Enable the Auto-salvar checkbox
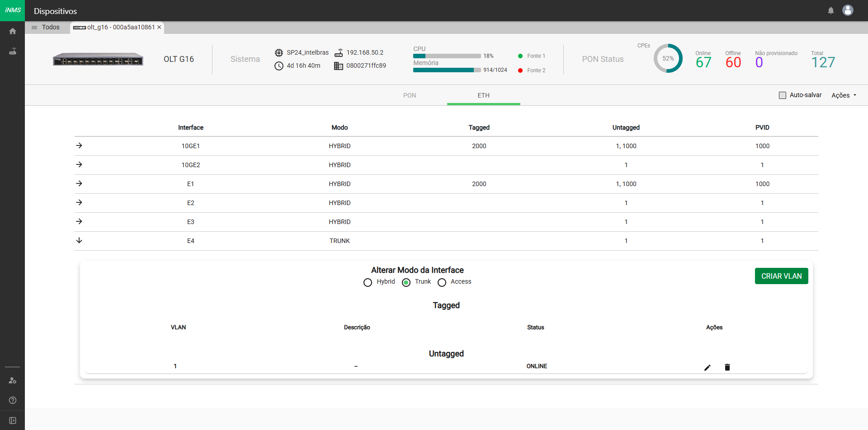The image size is (868, 430). (783, 95)
